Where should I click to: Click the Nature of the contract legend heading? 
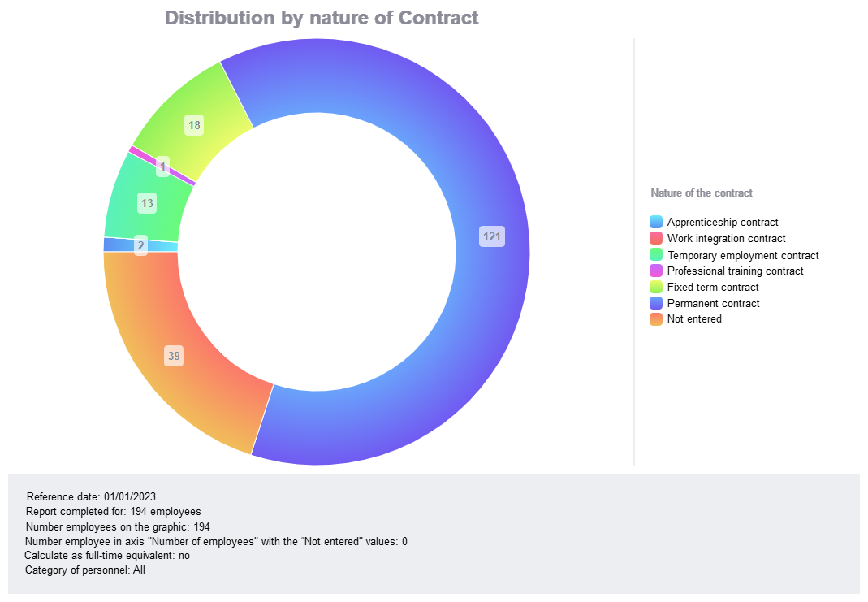tap(702, 193)
